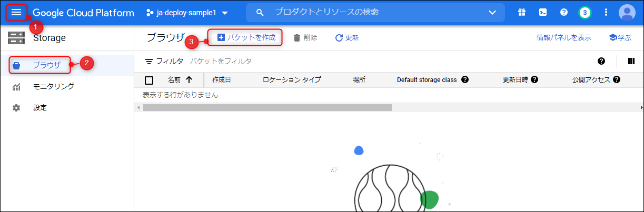
Task: Activate Cloud Shell terminal icon
Action: [x=542, y=12]
